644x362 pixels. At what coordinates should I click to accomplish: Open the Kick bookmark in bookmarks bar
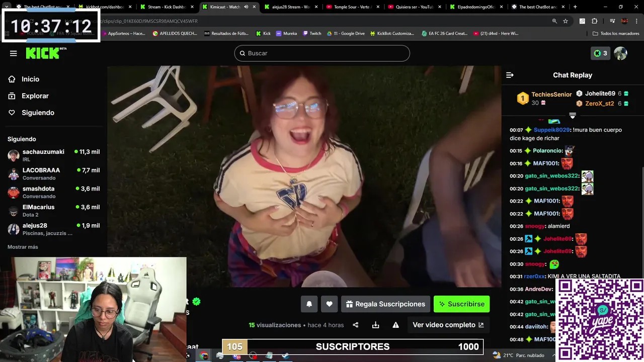263,33
